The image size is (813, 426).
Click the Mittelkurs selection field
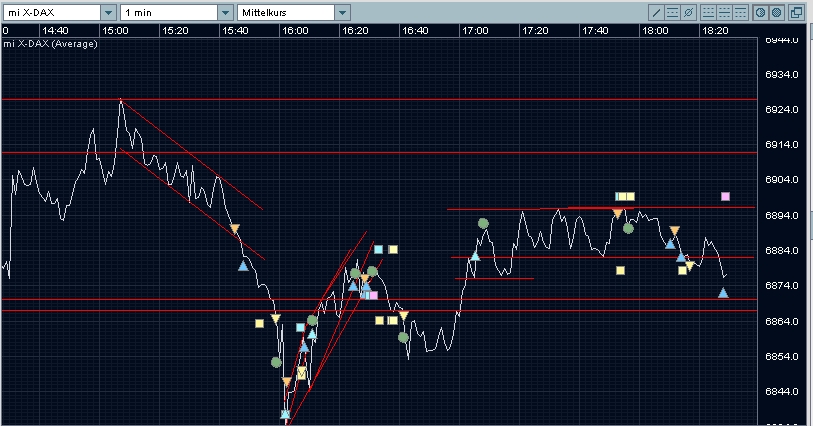[x=286, y=12]
